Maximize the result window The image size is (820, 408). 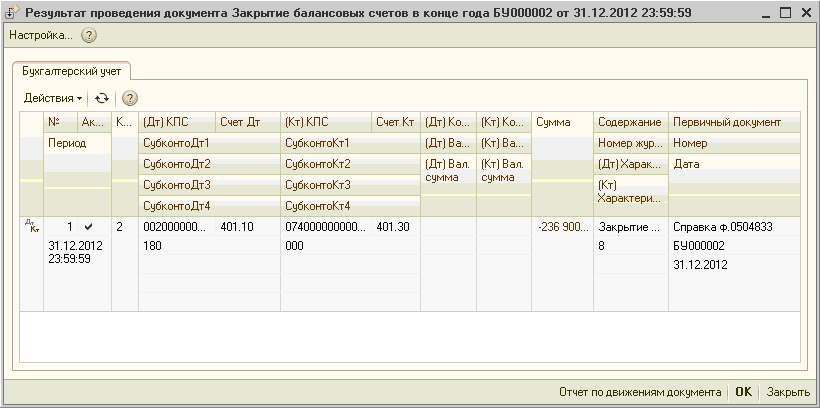[x=785, y=12]
